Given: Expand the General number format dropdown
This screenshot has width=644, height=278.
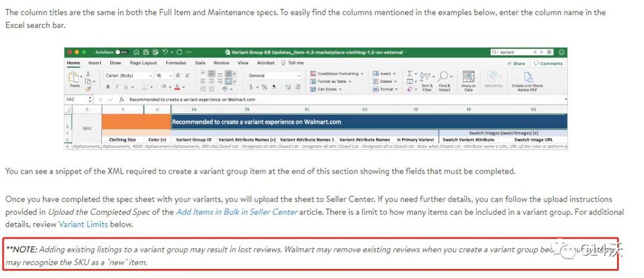Looking at the screenshot, I should [274, 76].
